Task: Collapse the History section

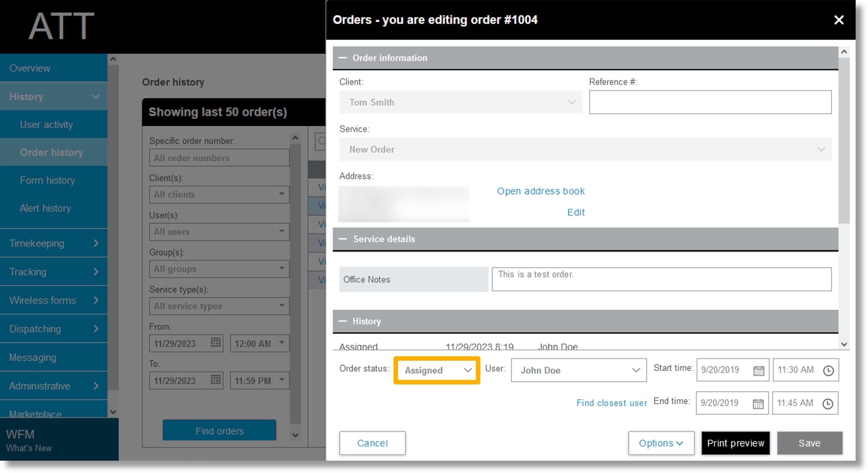Action: pyautogui.click(x=344, y=321)
